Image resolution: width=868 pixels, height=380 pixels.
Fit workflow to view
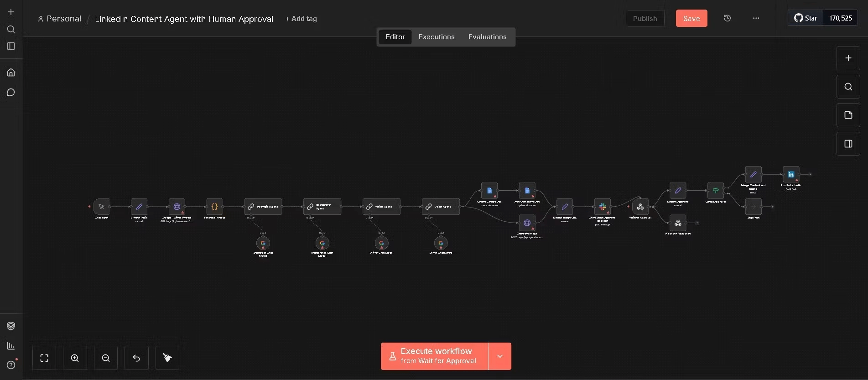pos(44,358)
